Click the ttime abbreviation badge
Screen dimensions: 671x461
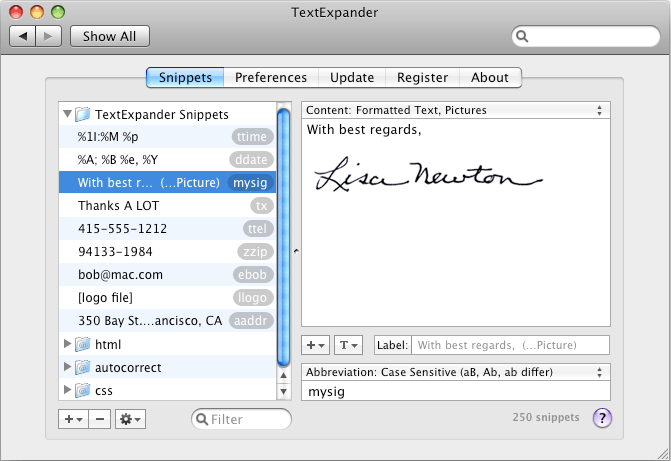click(252, 137)
